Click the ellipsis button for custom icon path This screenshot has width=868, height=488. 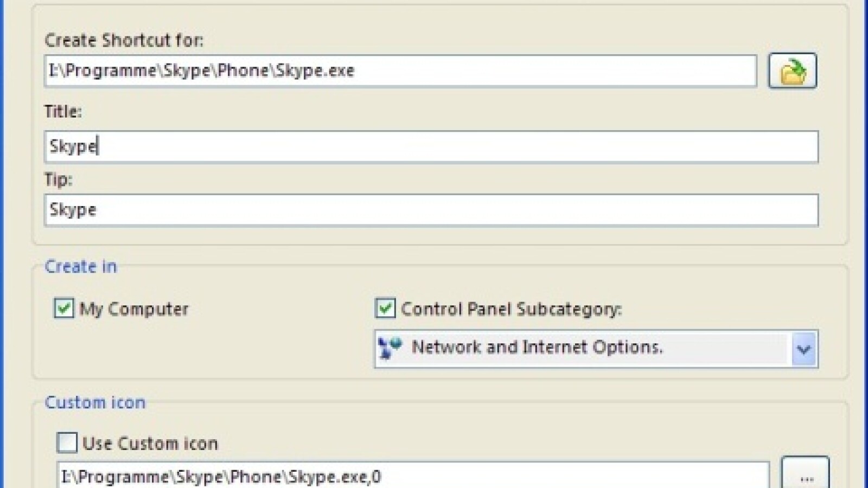806,476
